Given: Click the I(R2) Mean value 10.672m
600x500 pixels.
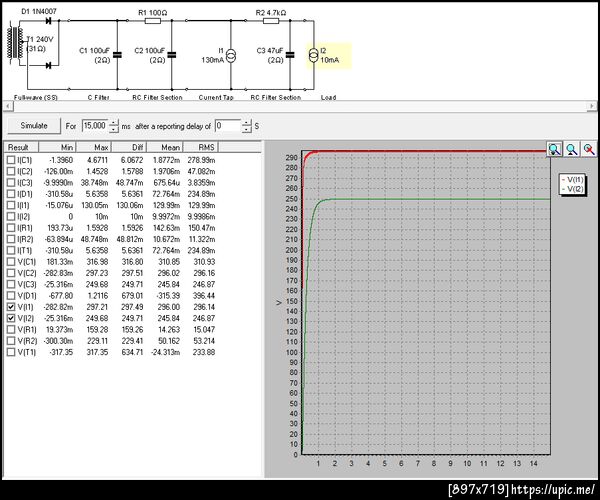Looking at the screenshot, I should (x=166, y=239).
